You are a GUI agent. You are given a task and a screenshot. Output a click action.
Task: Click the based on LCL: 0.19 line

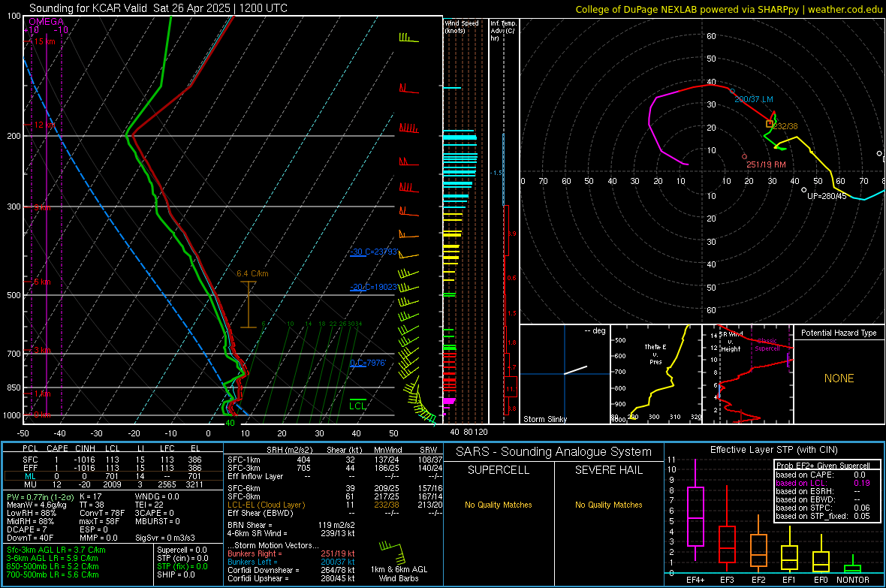[x=823, y=483]
